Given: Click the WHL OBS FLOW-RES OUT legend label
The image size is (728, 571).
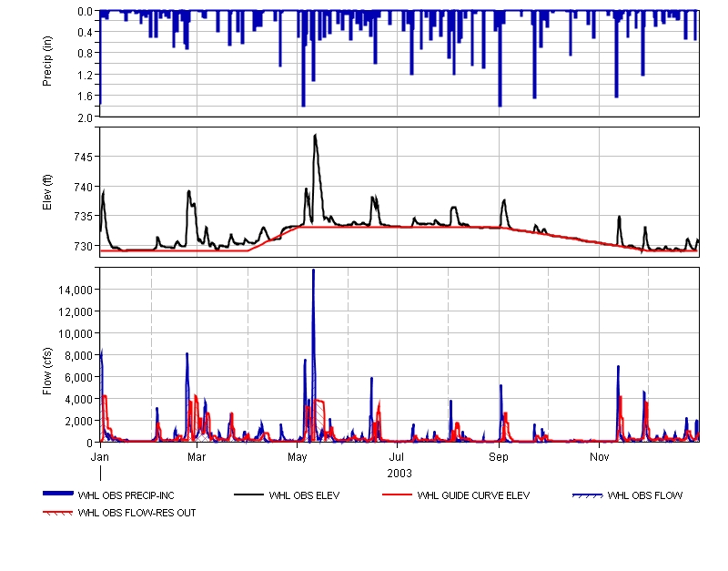Looking at the screenshot, I should point(137,513).
